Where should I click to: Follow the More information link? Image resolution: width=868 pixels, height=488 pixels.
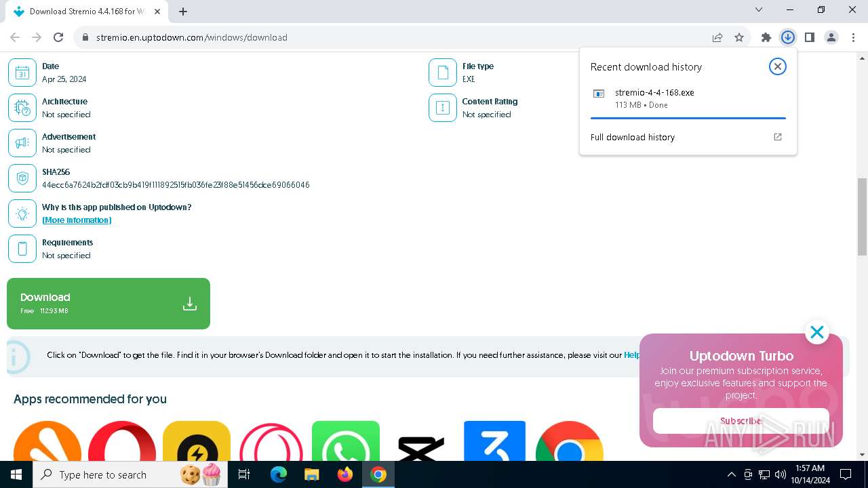77,220
